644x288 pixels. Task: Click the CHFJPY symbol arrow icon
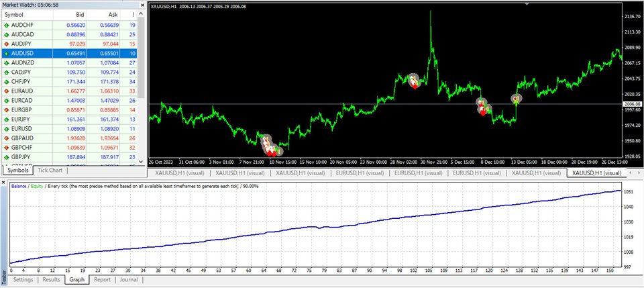[x=7, y=82]
